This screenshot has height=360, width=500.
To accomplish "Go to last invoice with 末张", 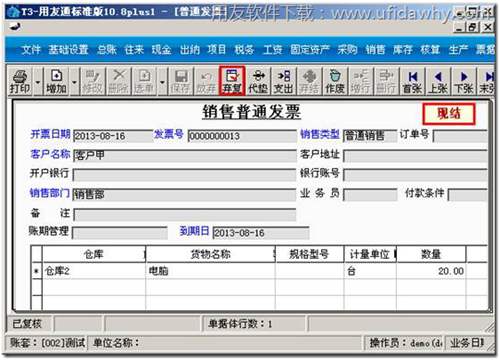I will pos(486,81).
